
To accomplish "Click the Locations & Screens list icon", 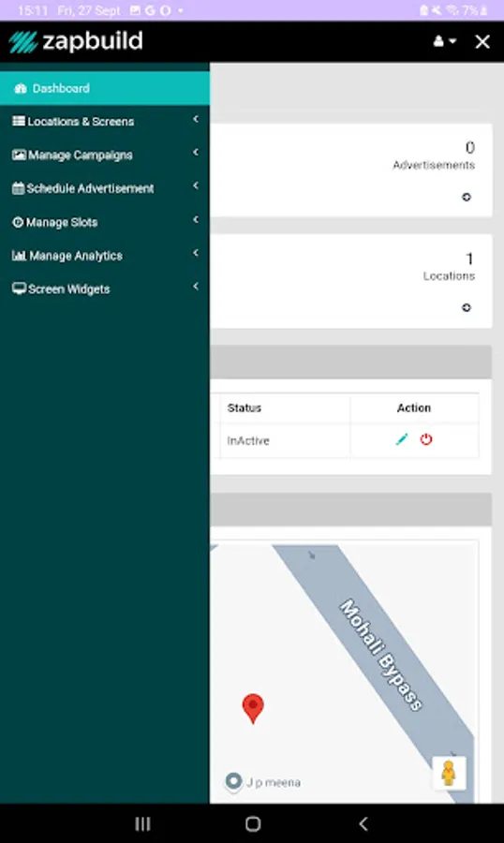I will pos(19,121).
